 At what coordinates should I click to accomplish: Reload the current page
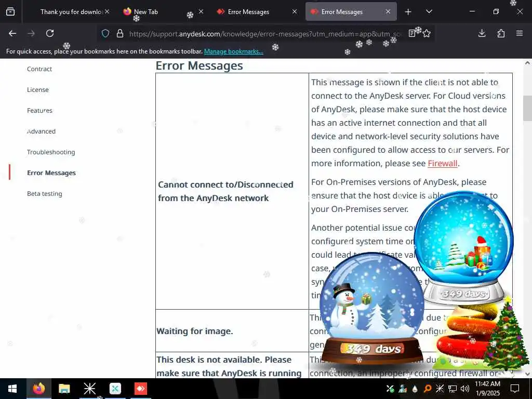click(x=50, y=33)
